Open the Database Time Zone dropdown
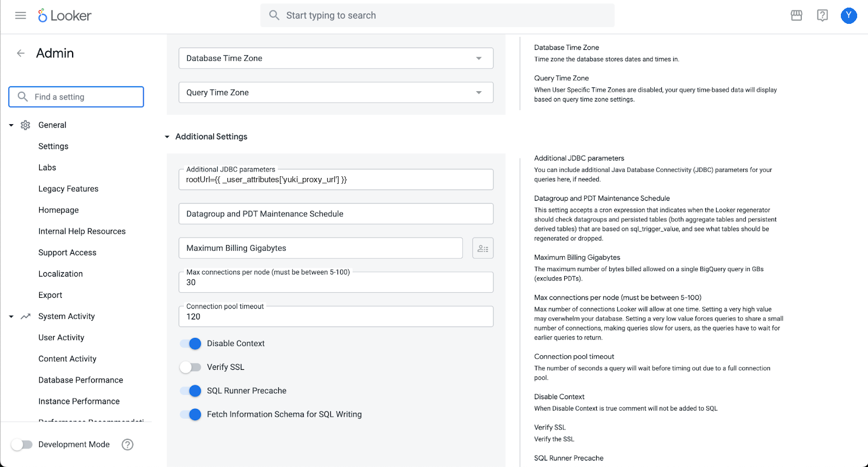The image size is (868, 467). 336,58
